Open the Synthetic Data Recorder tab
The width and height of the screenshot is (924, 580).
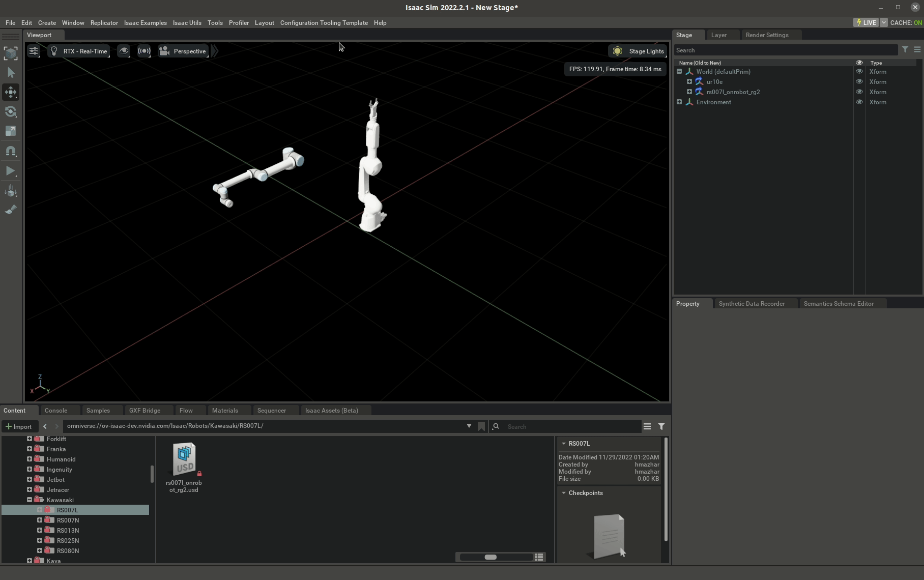pos(752,304)
